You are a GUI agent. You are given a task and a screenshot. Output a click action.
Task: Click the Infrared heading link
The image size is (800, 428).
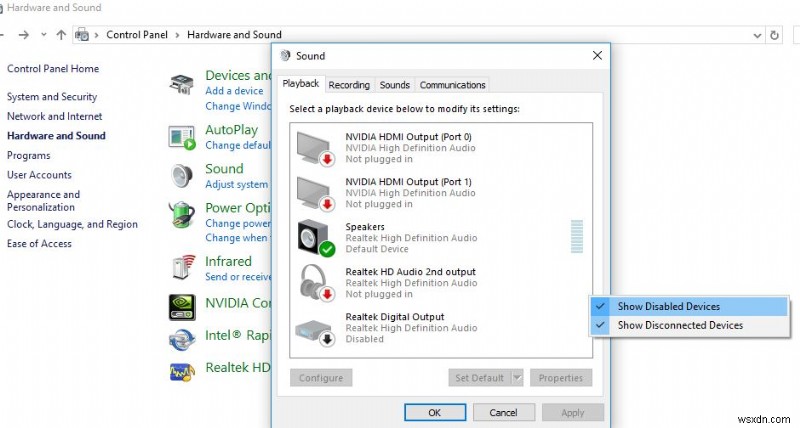coord(229,261)
